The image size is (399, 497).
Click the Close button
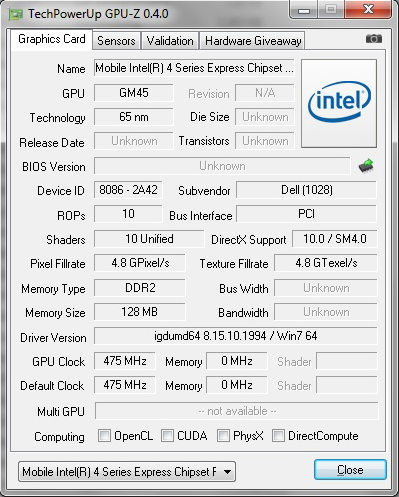[x=350, y=470]
